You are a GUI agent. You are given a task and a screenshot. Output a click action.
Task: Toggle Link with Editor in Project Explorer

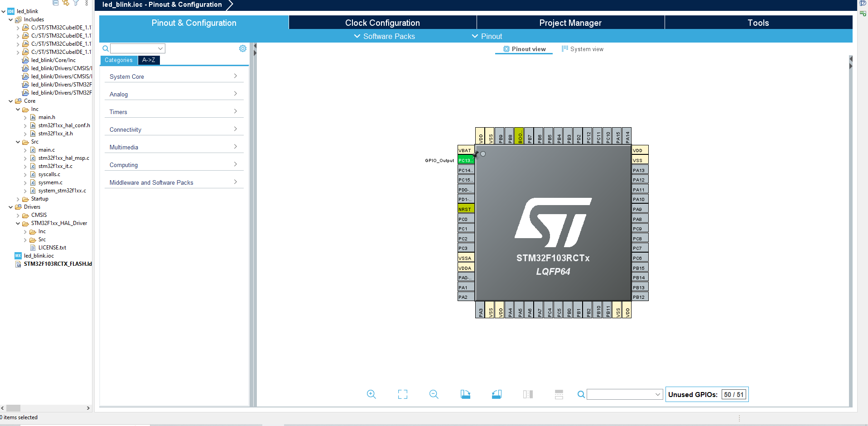tap(65, 3)
